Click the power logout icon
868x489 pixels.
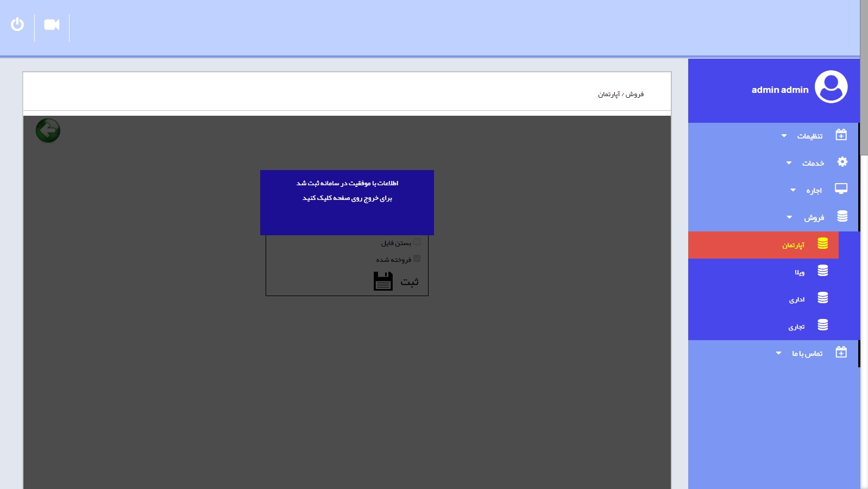[x=17, y=24]
